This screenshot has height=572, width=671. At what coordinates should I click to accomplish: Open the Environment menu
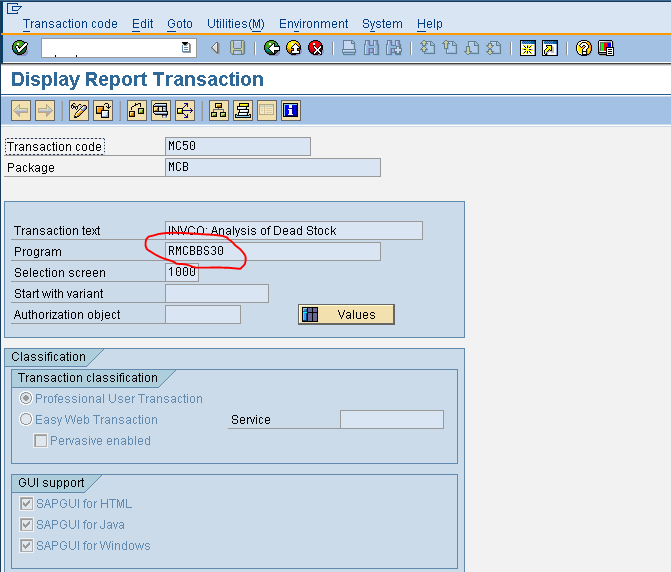click(x=313, y=24)
